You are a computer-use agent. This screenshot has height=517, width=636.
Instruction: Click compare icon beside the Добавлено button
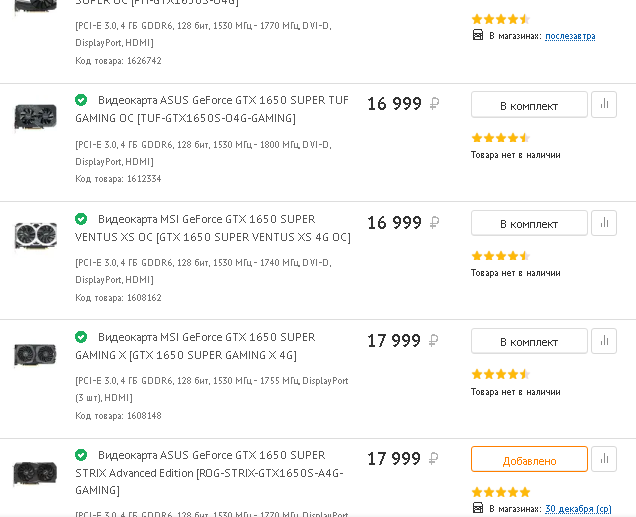point(604,459)
